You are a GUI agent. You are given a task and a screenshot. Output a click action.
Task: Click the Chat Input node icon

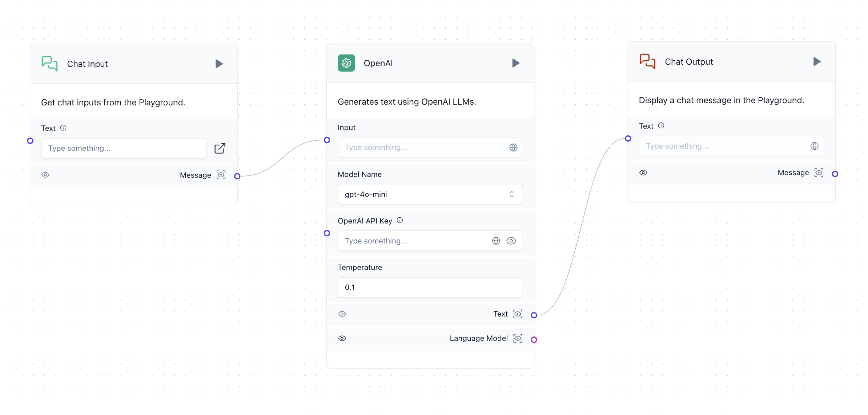click(49, 63)
